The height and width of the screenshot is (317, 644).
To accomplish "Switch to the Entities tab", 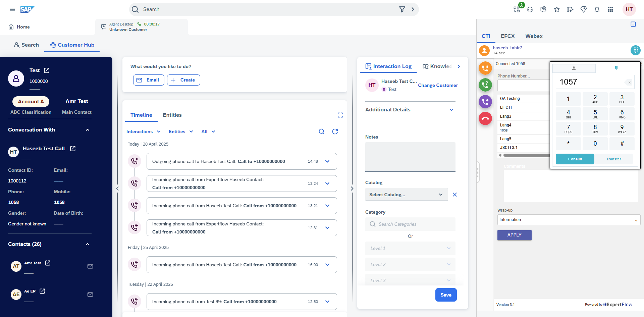I will tap(172, 115).
